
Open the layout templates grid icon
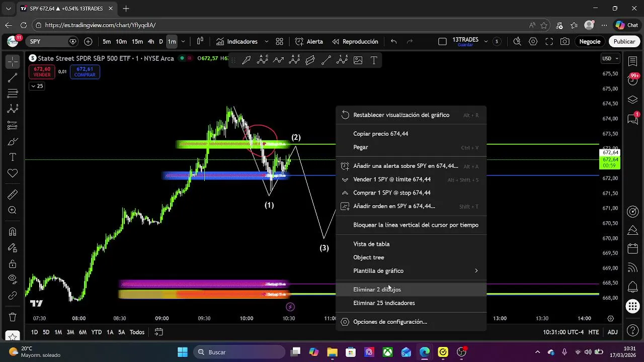pyautogui.click(x=280, y=42)
